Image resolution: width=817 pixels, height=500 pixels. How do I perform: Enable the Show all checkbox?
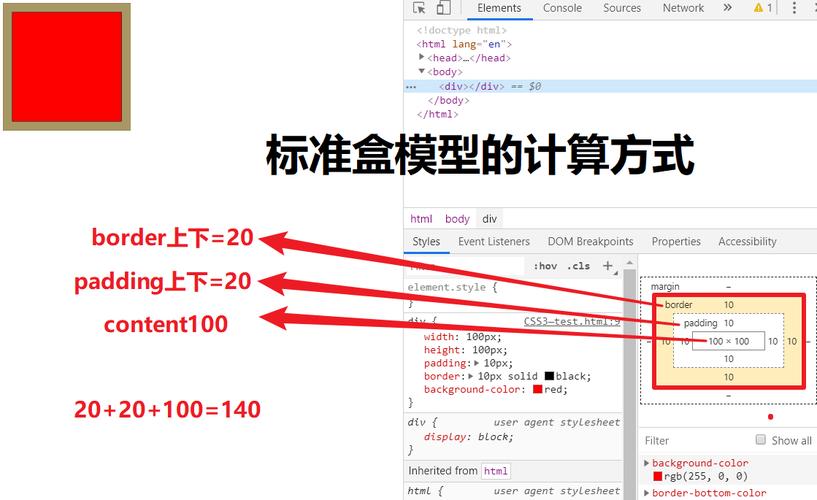(761, 440)
